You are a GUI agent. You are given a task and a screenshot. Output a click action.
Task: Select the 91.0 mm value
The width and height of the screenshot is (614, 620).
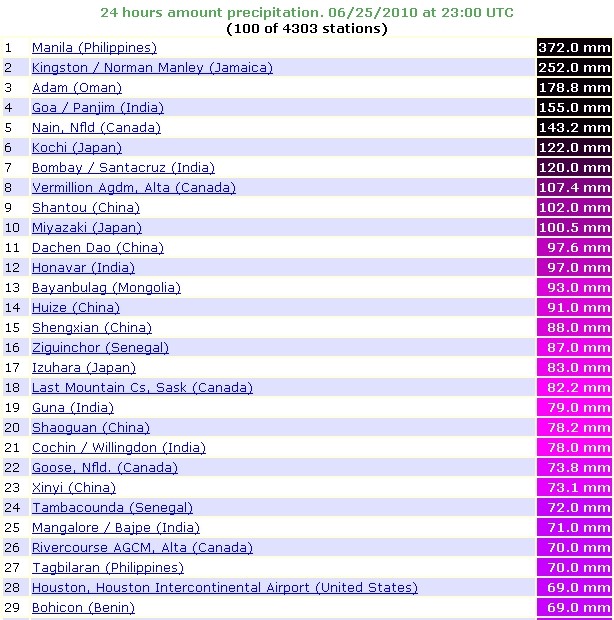(574, 308)
